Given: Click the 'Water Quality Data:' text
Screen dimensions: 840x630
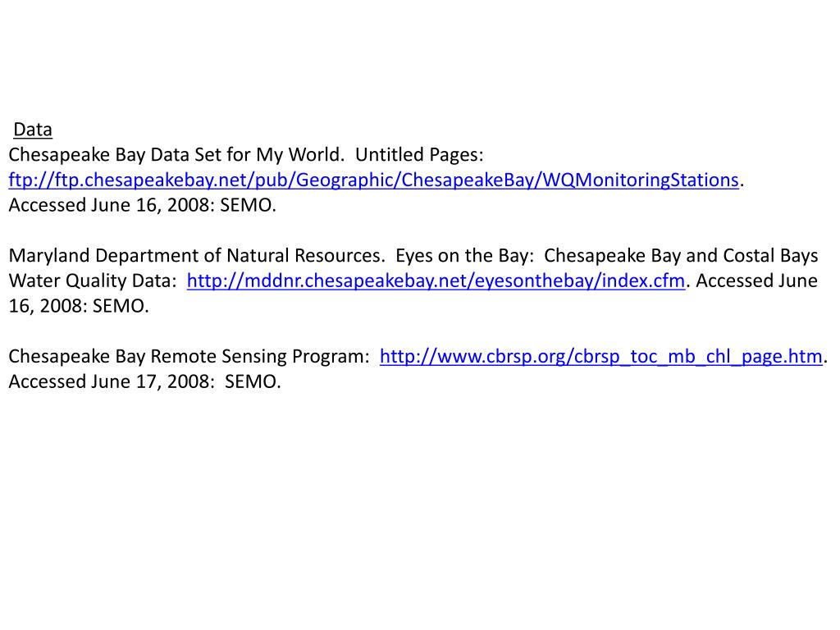Looking at the screenshot, I should 93,281.
